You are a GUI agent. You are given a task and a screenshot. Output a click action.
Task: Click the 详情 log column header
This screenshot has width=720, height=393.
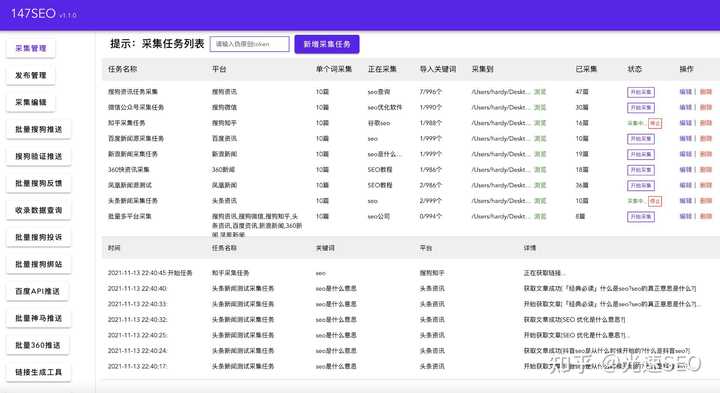(529, 248)
